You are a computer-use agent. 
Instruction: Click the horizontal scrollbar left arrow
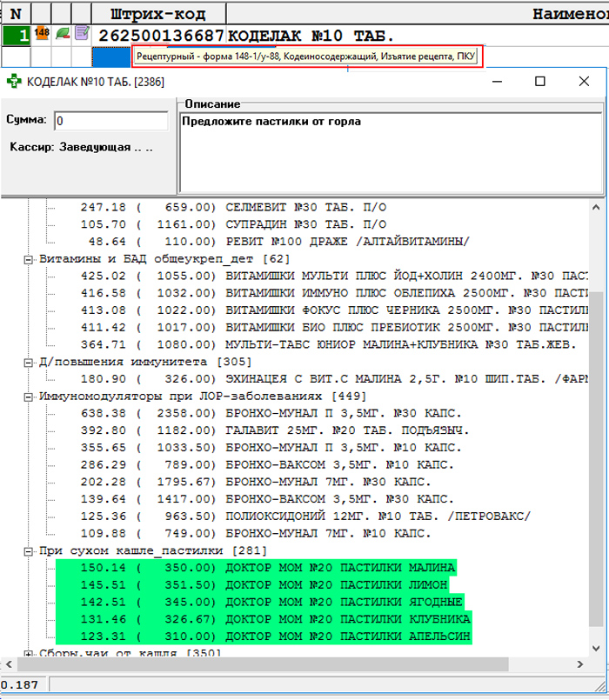click(x=9, y=664)
